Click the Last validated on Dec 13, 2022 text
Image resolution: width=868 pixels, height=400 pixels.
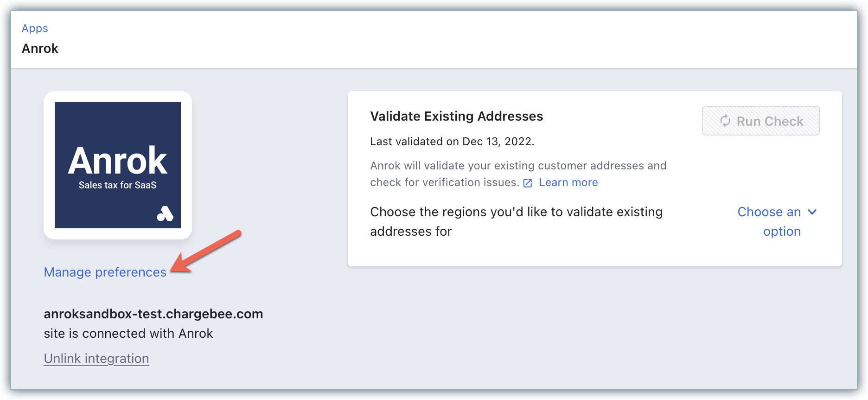tap(452, 142)
